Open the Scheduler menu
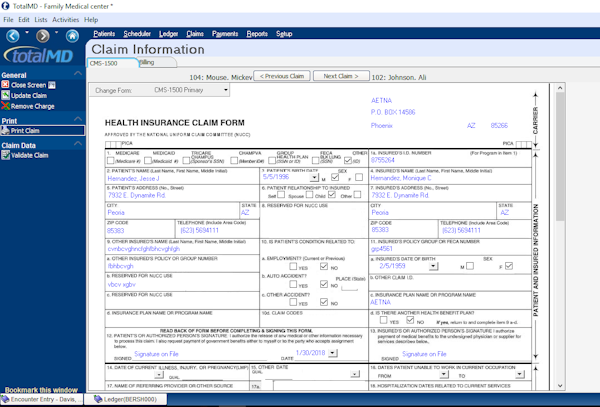The image size is (600, 407). coord(139,33)
